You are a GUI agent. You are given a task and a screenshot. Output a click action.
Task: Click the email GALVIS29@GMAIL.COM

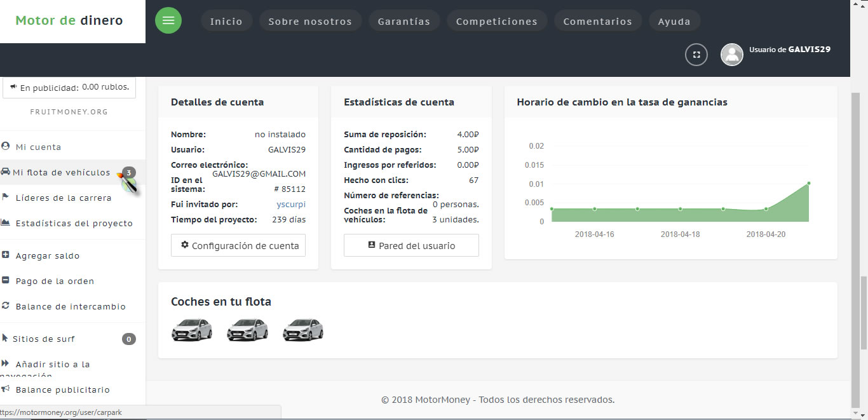[x=259, y=173]
